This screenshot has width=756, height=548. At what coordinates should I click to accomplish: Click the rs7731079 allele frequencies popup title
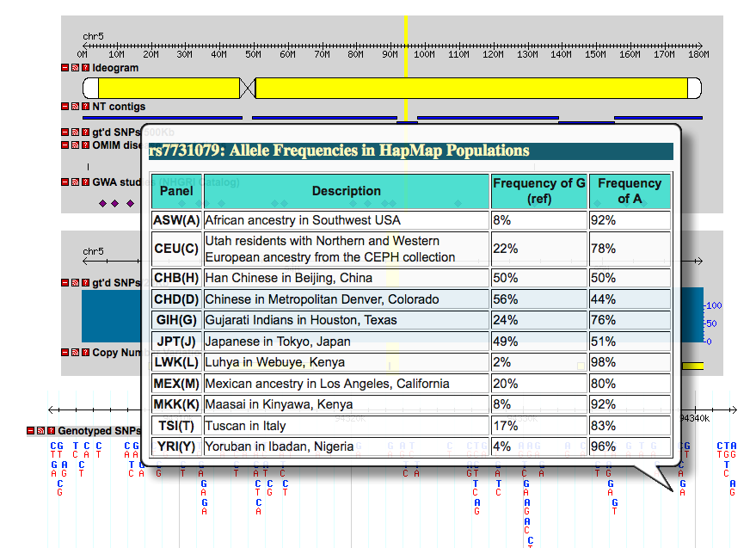pyautogui.click(x=339, y=151)
